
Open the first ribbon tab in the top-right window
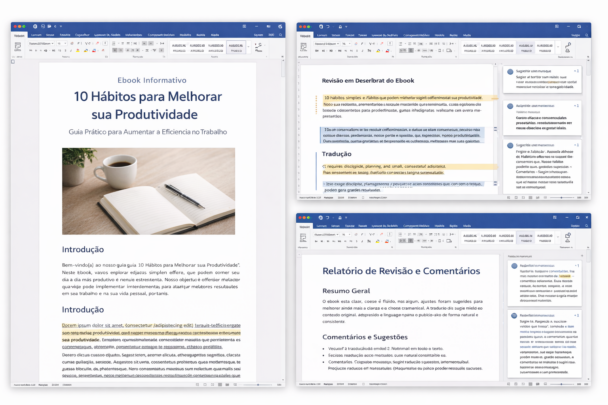point(305,34)
